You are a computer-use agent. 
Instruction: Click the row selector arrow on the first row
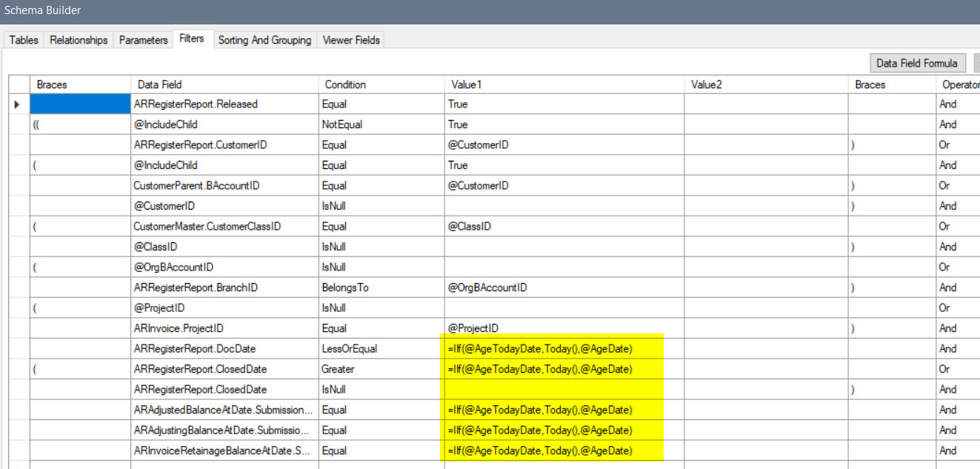click(x=17, y=104)
